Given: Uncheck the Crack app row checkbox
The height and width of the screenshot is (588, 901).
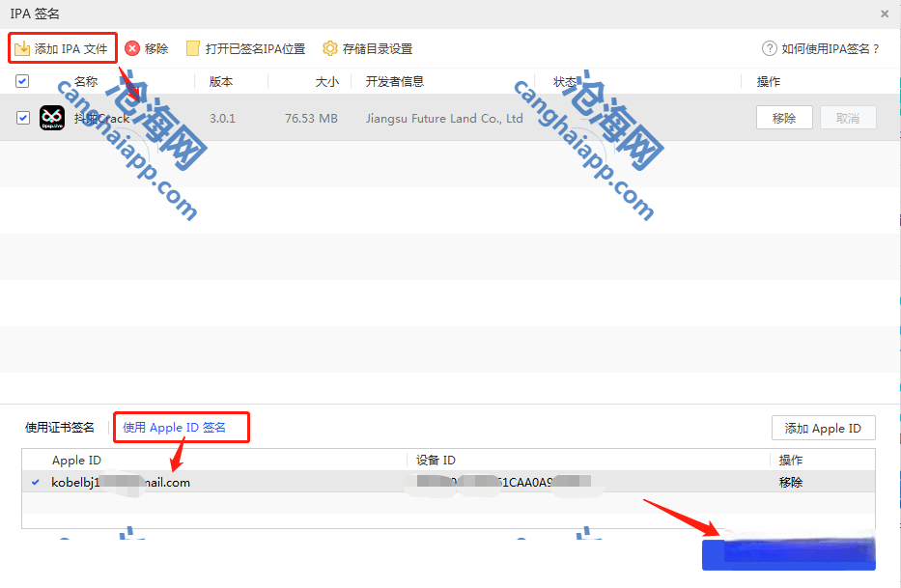Looking at the screenshot, I should pos(23,118).
